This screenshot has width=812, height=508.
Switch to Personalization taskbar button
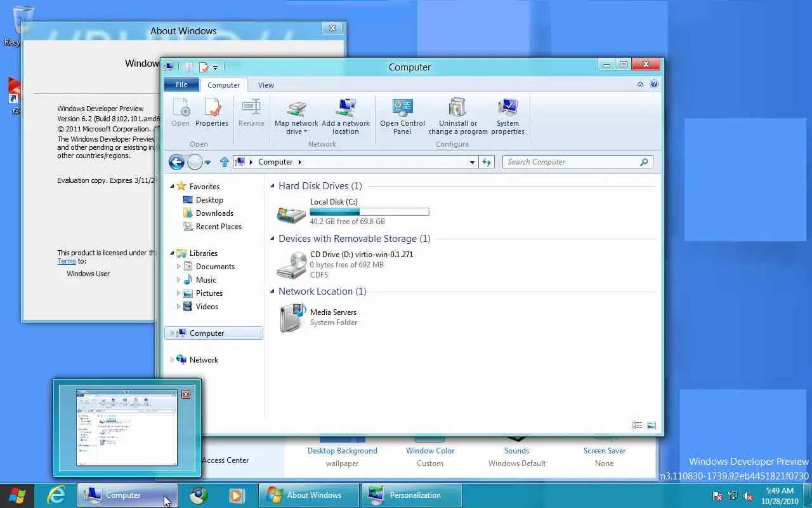[x=411, y=495]
